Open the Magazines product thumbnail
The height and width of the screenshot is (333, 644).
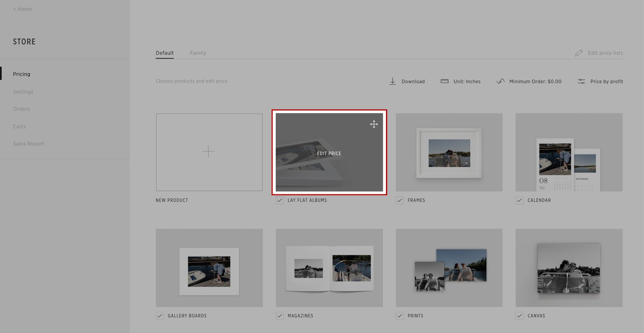point(329,268)
